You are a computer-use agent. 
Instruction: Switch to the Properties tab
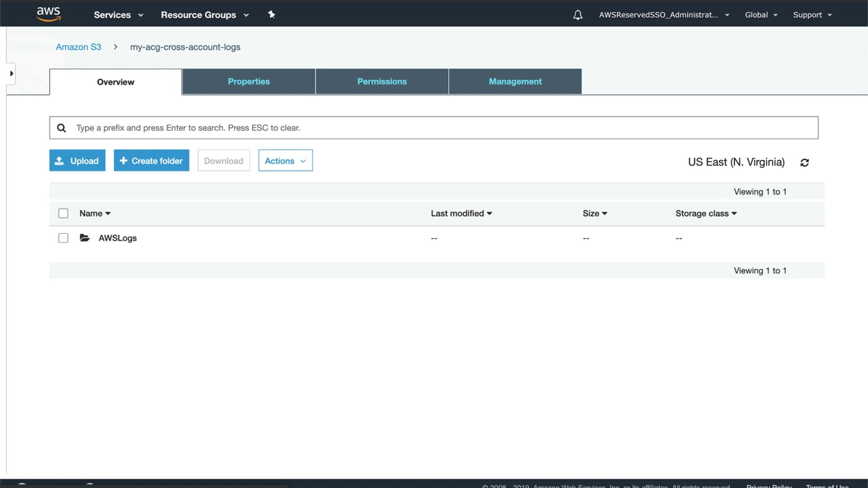(x=249, y=81)
